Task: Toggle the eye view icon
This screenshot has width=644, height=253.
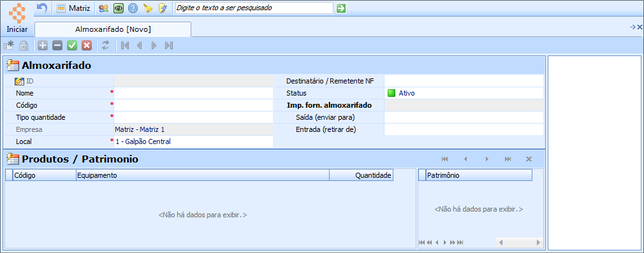Action: [x=119, y=8]
